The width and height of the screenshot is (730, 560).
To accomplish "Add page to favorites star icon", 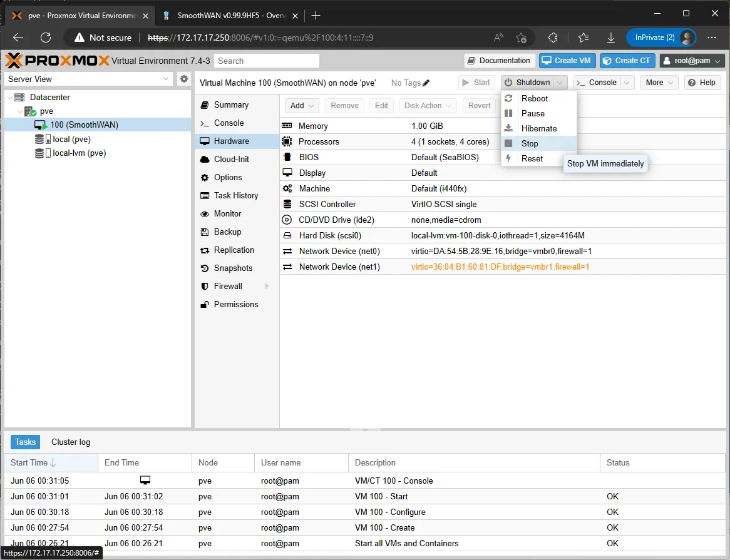I will click(522, 38).
